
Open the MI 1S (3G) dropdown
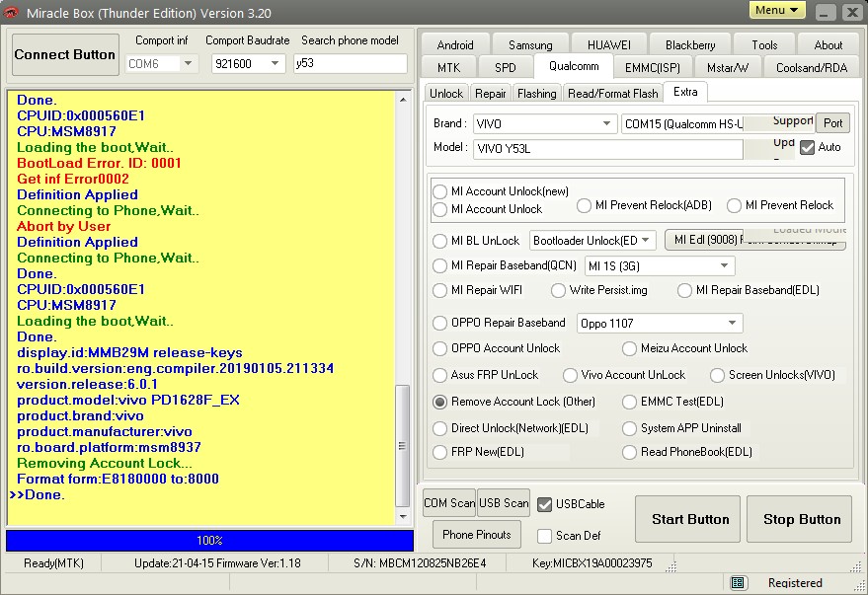tap(724, 266)
